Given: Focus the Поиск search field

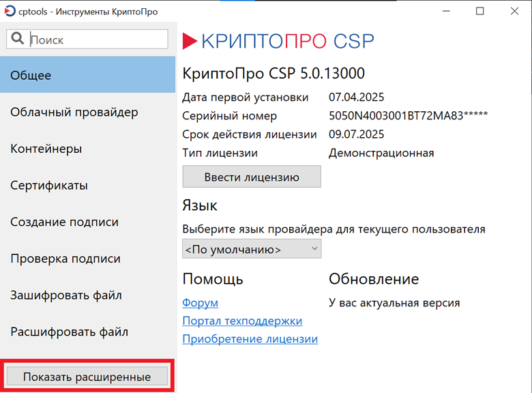Looking at the screenshot, I should [x=87, y=40].
